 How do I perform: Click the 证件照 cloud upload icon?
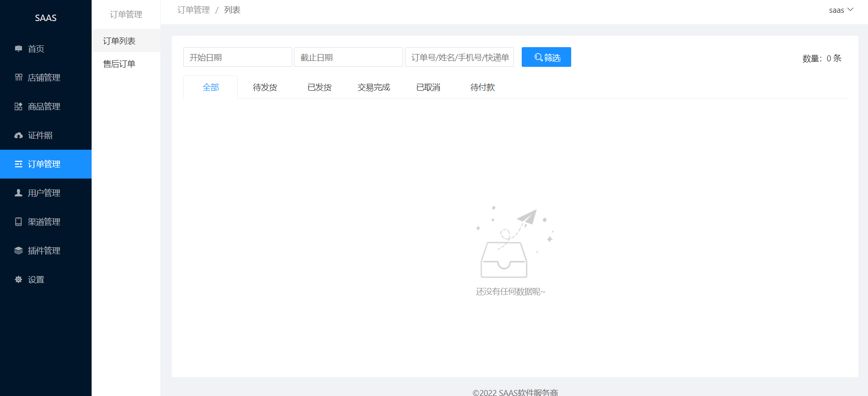(x=18, y=135)
